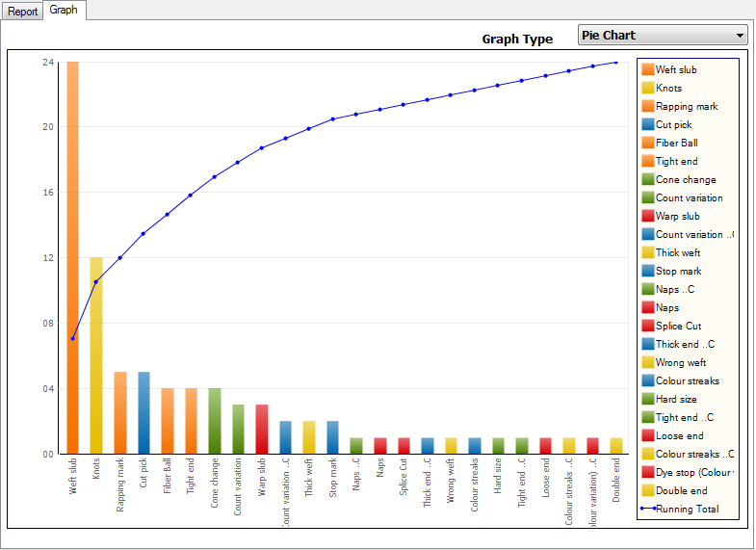
Task: Click the Wrong weft x-axis label
Action: pyautogui.click(x=451, y=481)
